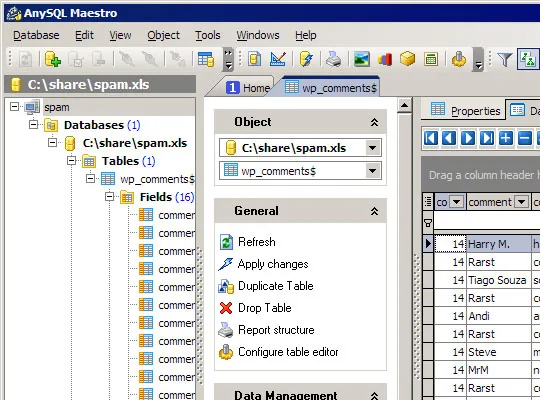Click the SQL script lightning toolbar icon
This screenshot has width=540, height=400.
coord(306,59)
